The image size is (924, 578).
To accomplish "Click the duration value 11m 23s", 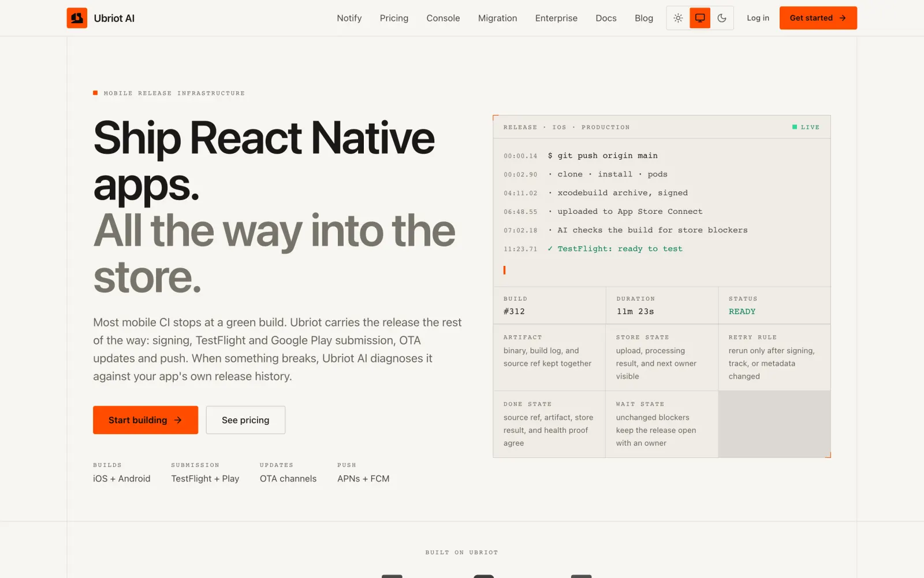I will click(635, 312).
